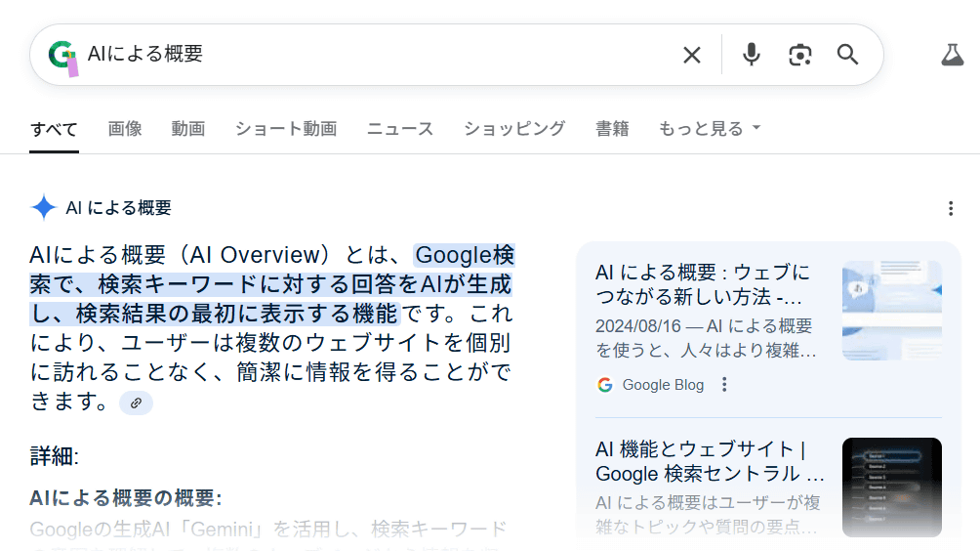Click the Google logo in search bar
Image resolution: width=980 pixels, height=551 pixels.
62,57
